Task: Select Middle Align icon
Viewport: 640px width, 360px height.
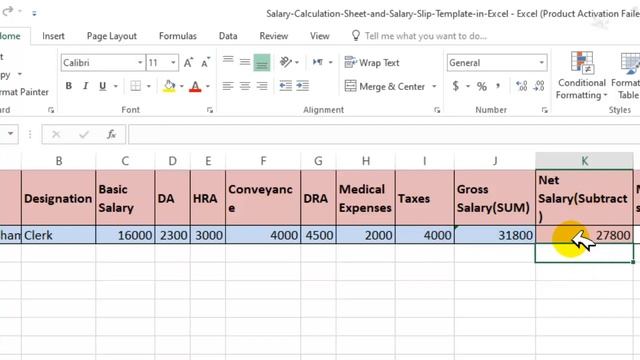Action: pos(245,62)
